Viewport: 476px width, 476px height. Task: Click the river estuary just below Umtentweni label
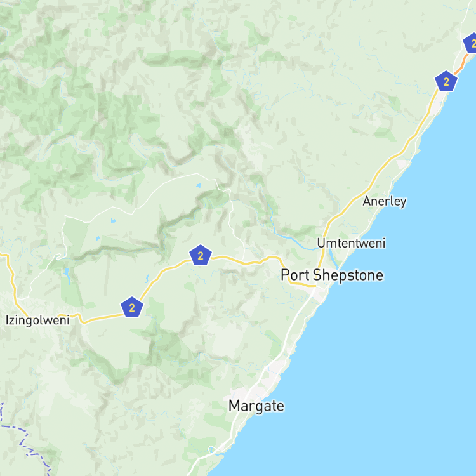[x=333, y=259]
